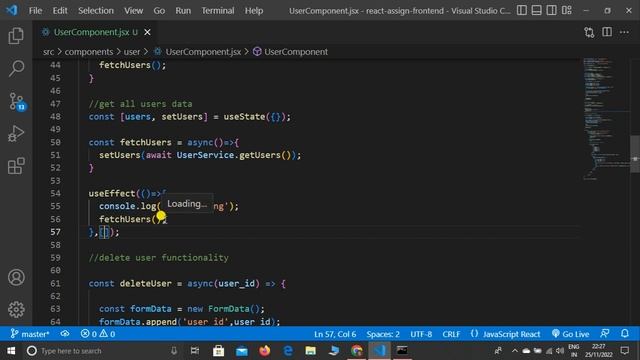The image size is (640, 360).
Task: Expand the src breadcrumb
Action: click(x=49, y=52)
